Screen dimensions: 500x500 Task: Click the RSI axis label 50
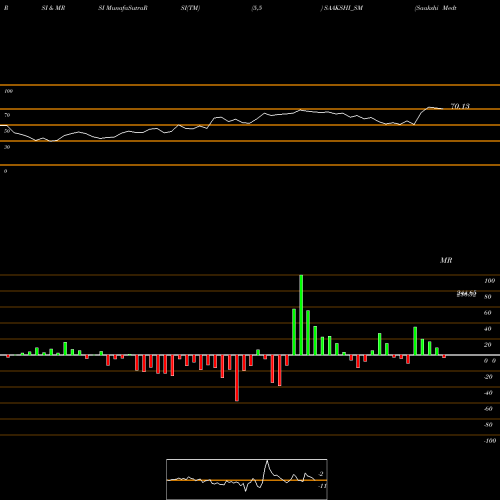pos(7,131)
